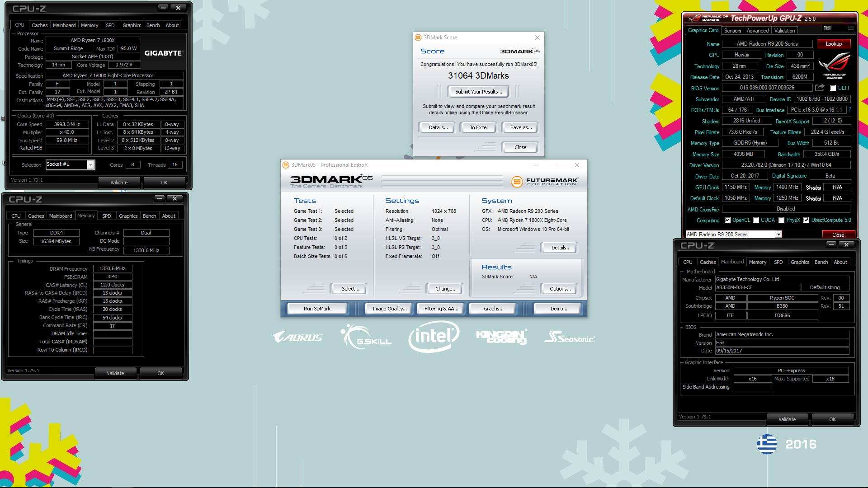Click the 3DMark05 window title icon
Screen dimensions: 868x488
tap(286, 165)
